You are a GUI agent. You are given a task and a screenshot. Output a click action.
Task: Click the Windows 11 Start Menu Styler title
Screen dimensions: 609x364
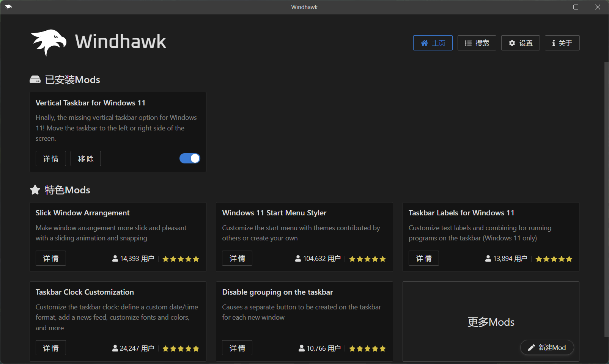tap(274, 213)
